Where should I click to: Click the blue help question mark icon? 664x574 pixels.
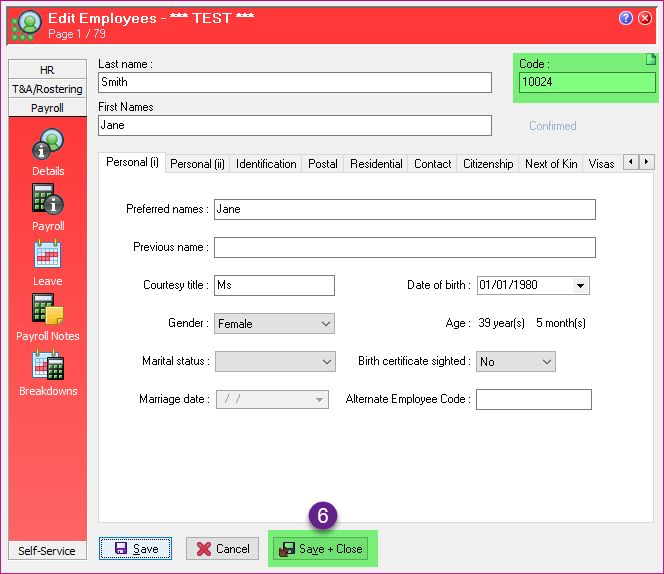tap(626, 18)
